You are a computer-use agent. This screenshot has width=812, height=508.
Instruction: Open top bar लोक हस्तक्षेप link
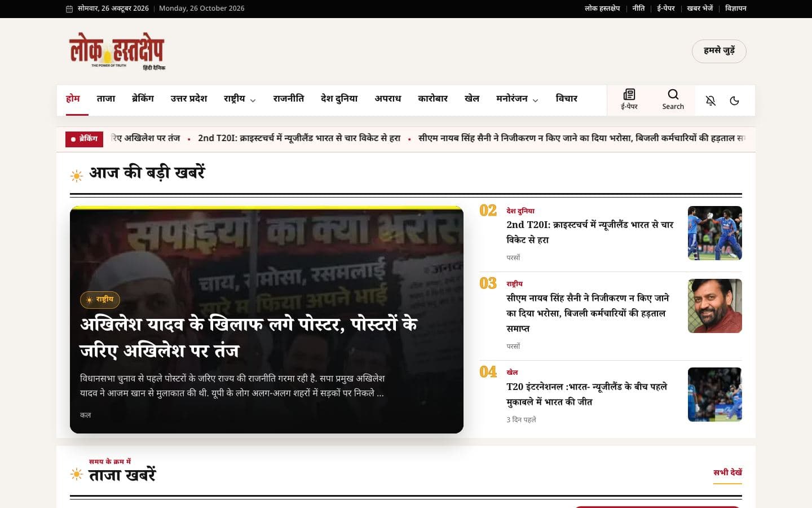(602, 8)
